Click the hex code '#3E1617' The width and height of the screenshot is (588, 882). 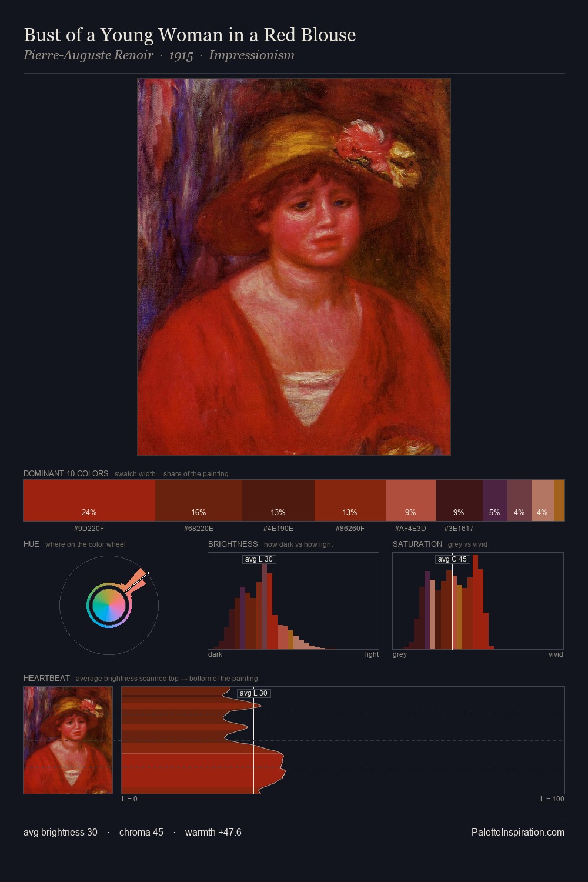pos(459,528)
